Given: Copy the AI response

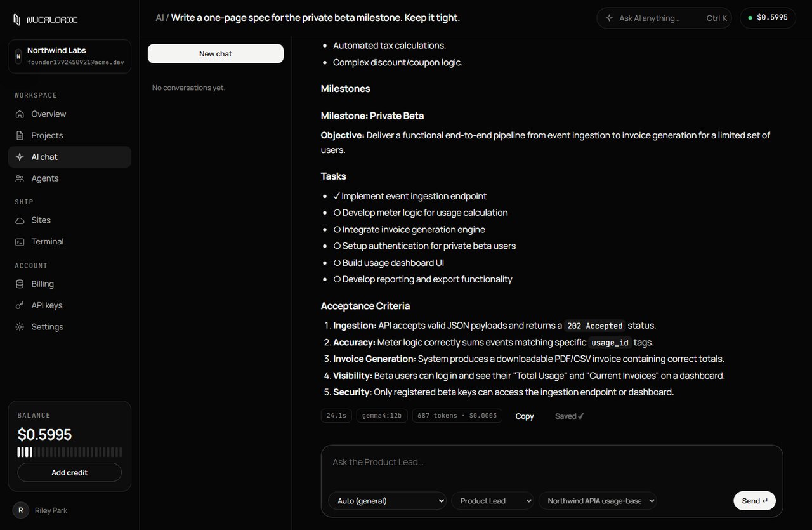Looking at the screenshot, I should pos(525,416).
